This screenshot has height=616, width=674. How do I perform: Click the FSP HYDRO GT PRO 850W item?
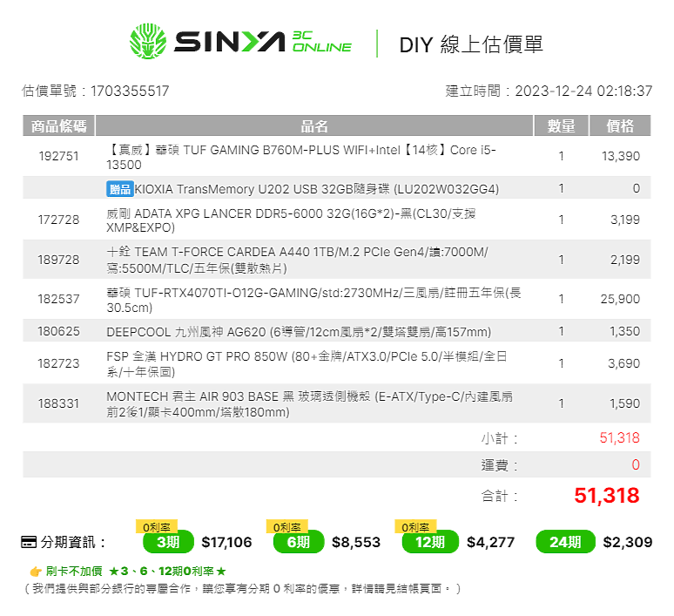tap(307, 364)
